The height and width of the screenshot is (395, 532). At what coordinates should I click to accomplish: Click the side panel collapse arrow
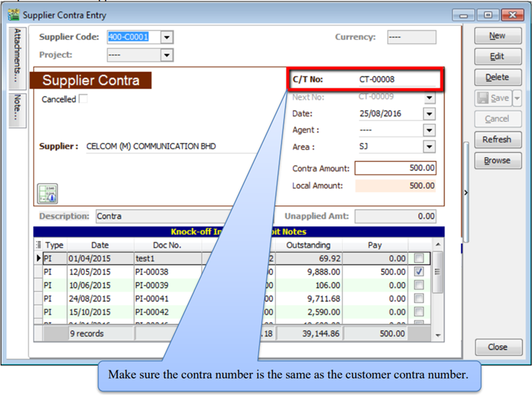[465, 192]
